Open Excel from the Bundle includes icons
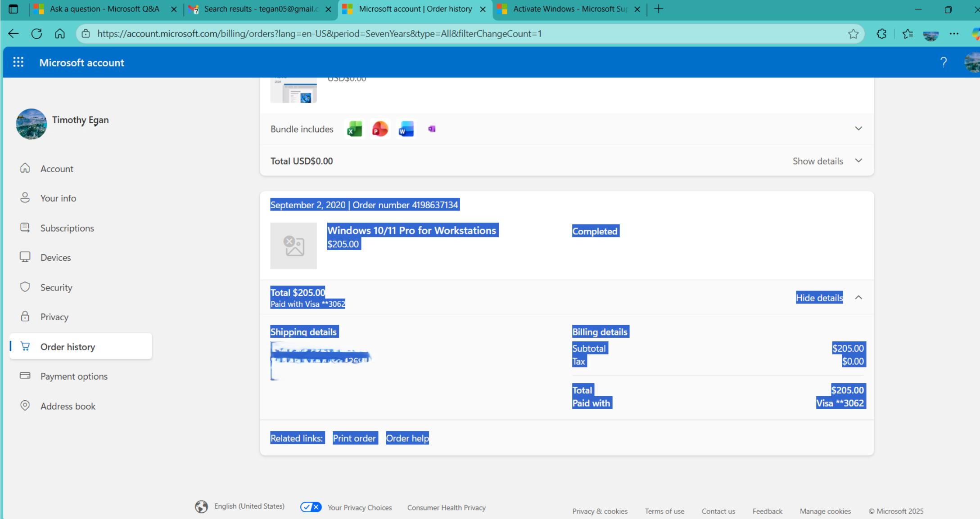This screenshot has height=519, width=980. [354, 129]
